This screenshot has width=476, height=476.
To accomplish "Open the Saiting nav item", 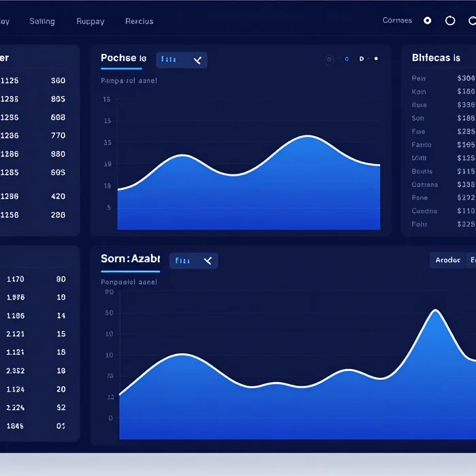I will point(42,21).
